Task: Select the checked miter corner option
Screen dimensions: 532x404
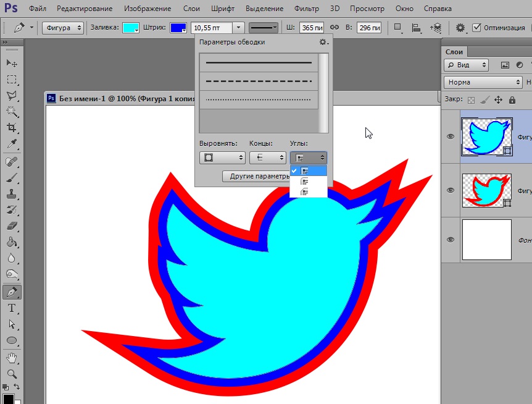Action: click(309, 170)
